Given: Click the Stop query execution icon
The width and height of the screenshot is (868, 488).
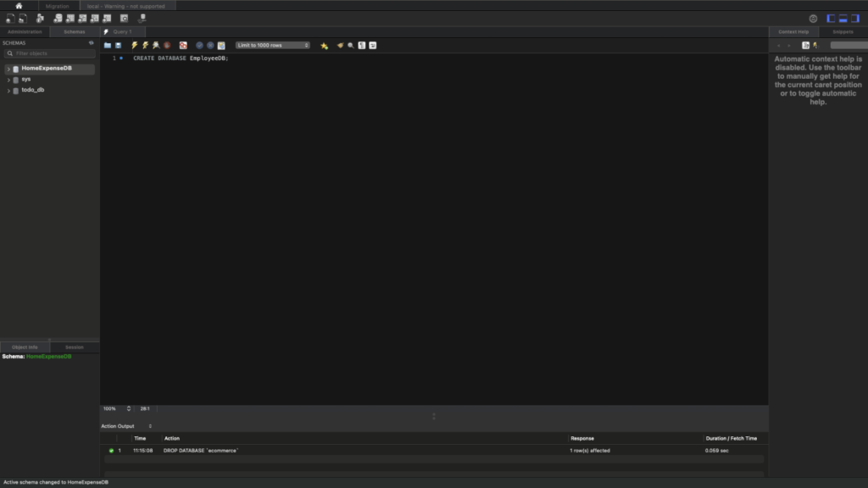Looking at the screenshot, I should tap(167, 45).
